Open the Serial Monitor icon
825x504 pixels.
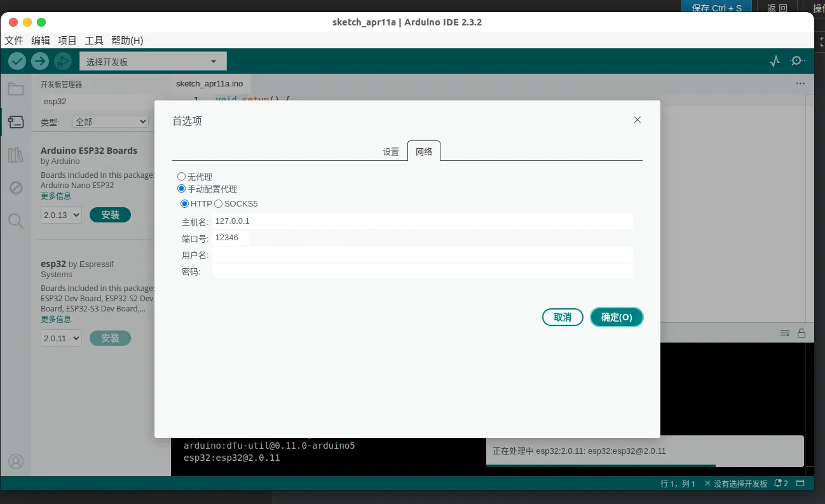point(797,61)
